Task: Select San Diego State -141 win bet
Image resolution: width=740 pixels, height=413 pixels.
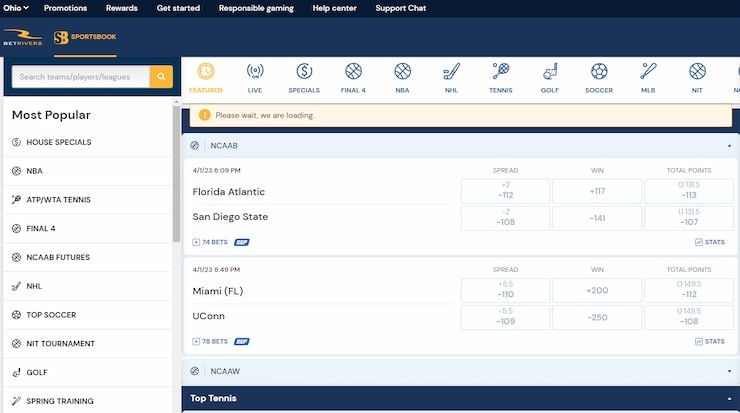Action: tap(597, 218)
